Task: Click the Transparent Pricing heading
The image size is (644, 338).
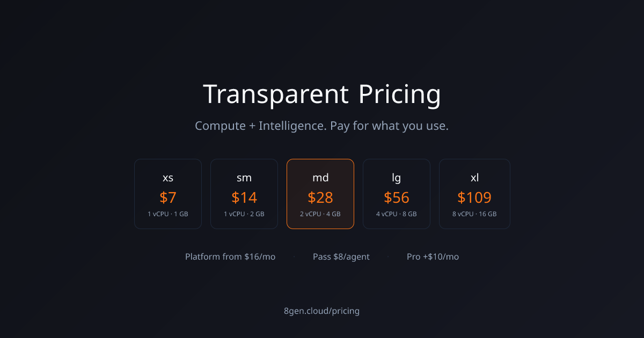Action: tap(322, 94)
